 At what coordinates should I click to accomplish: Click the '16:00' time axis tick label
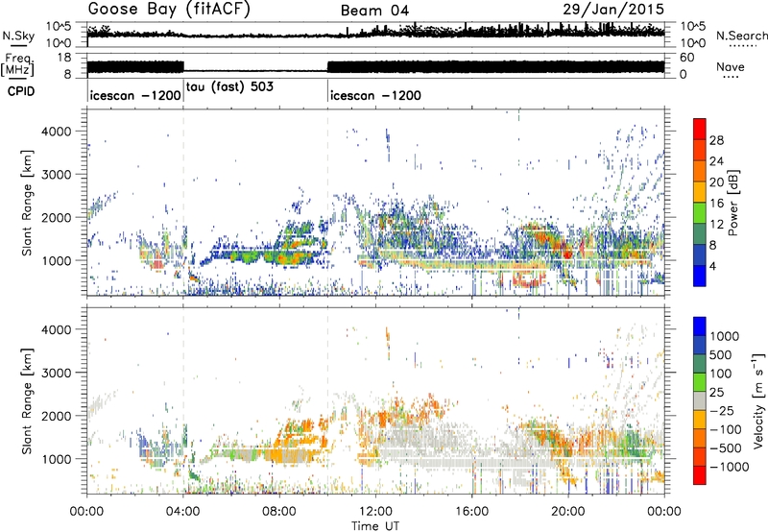pos(471,512)
